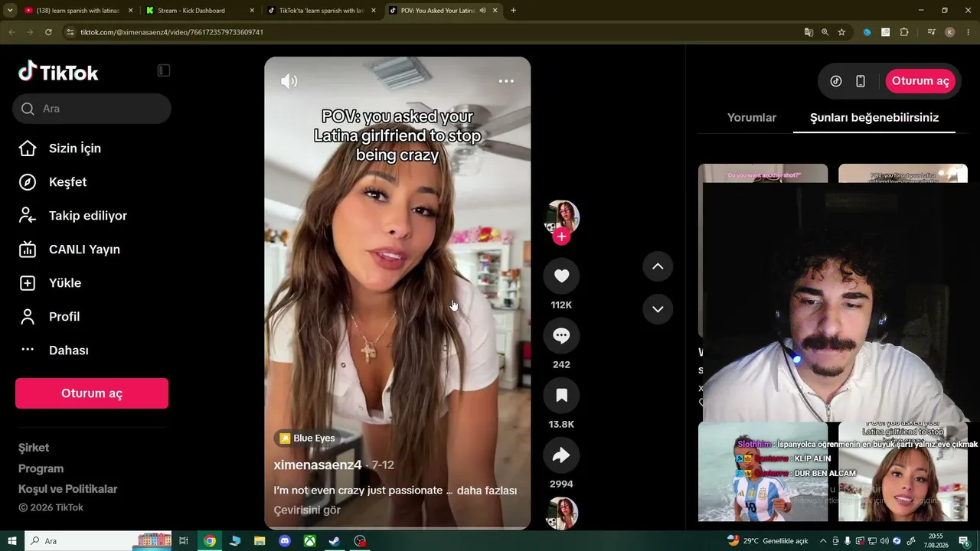Open Steam from the taskbar
This screenshot has height=551, width=980.
pyautogui.click(x=335, y=541)
